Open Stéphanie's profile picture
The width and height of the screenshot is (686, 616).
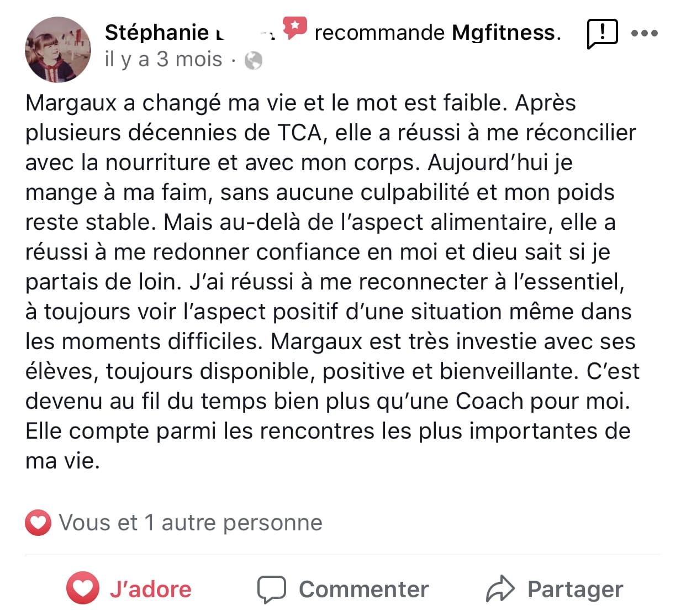click(58, 50)
